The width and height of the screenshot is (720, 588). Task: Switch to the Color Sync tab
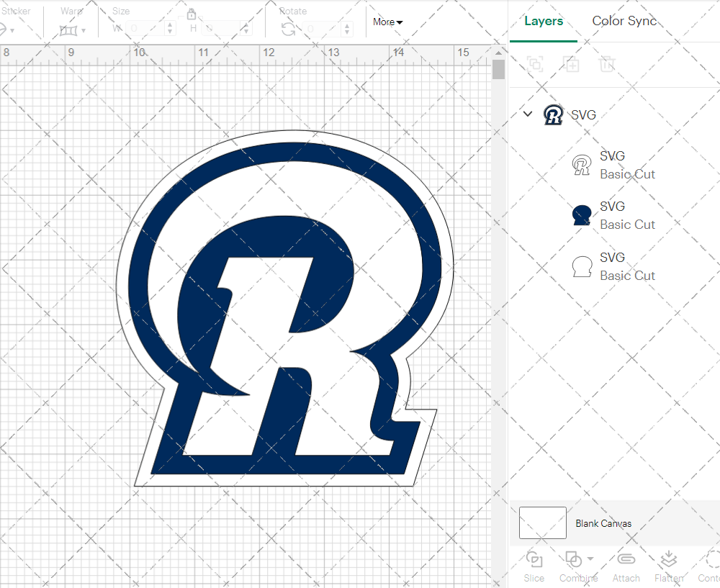click(x=624, y=21)
